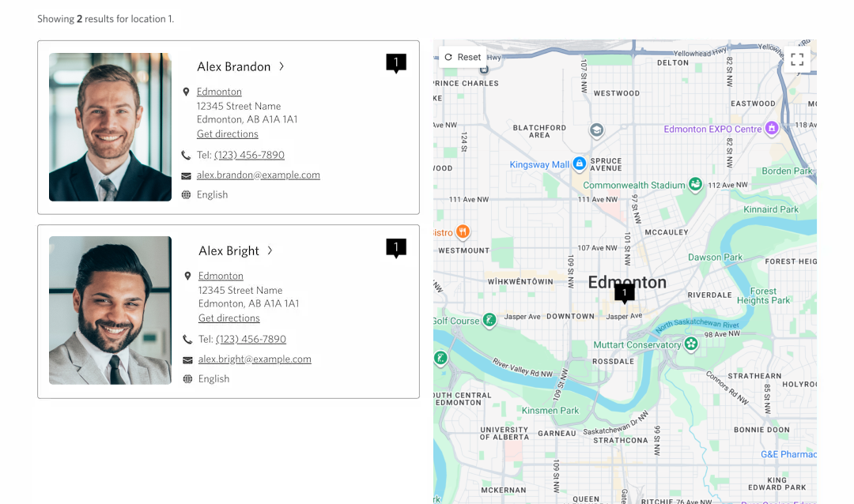The height and width of the screenshot is (504, 854).
Task: Open Alex Bright's profile via chevron arrow
Action: tap(270, 250)
